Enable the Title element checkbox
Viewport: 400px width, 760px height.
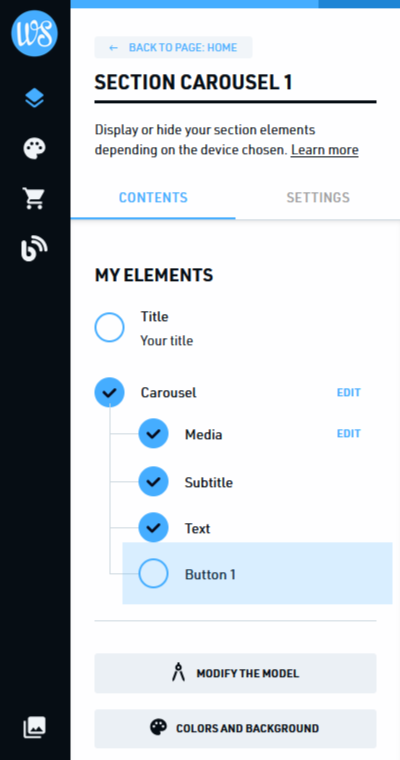[x=110, y=327]
